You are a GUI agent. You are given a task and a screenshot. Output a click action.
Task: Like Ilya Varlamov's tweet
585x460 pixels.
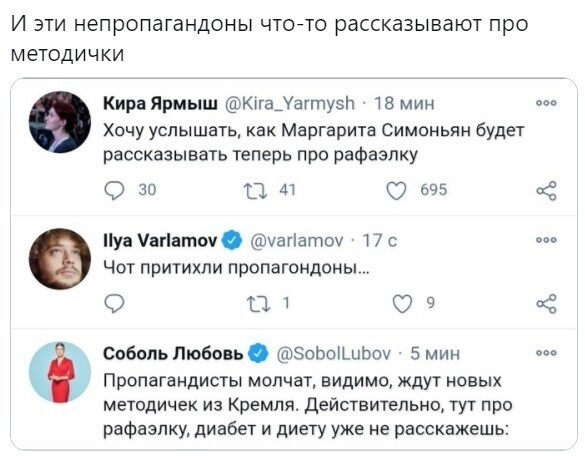click(x=403, y=303)
